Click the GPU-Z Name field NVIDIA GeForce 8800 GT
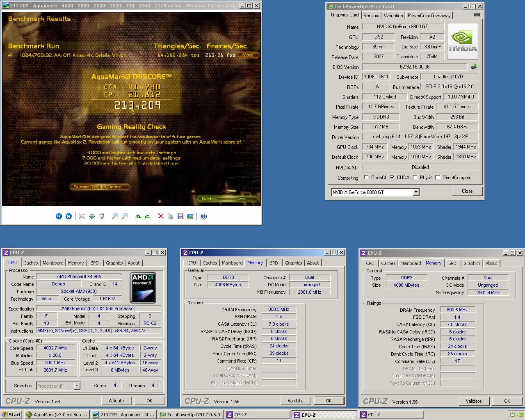Screen dimensions: 525x420 (403, 27)
